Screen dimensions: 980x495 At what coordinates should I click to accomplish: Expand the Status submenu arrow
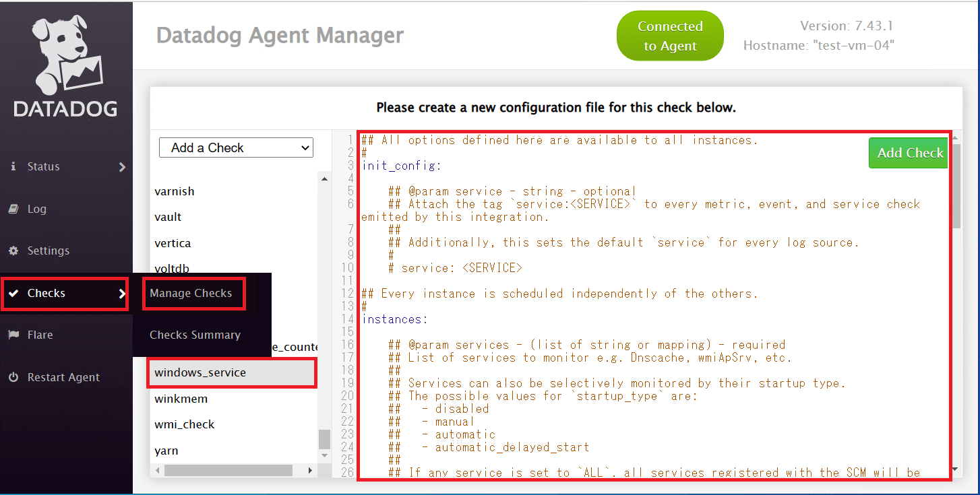(123, 167)
